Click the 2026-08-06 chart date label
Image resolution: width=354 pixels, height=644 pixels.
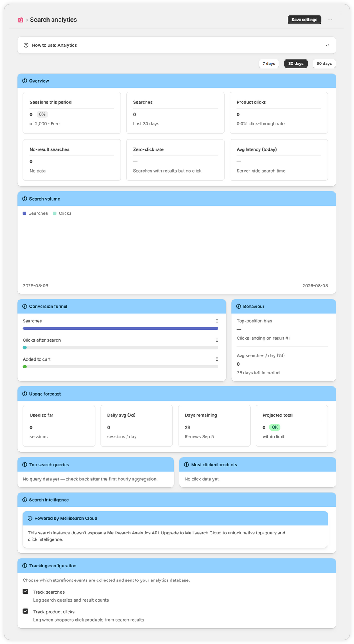coord(35,286)
